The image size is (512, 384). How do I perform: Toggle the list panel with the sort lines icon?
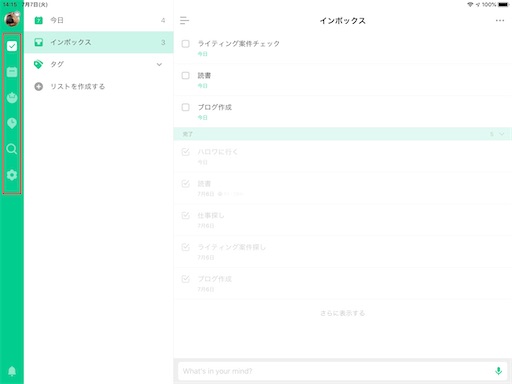pyautogui.click(x=184, y=20)
